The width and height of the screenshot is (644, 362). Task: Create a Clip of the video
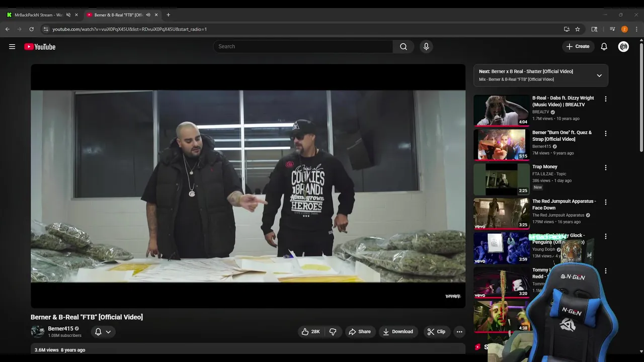pyautogui.click(x=436, y=332)
